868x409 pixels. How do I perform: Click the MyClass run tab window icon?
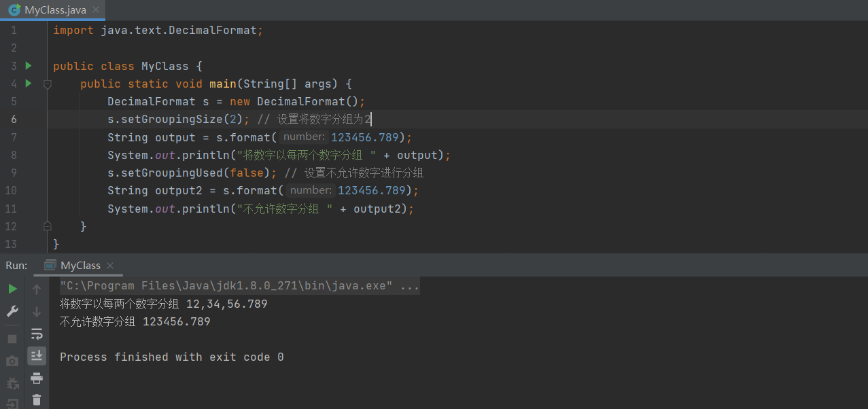(50, 265)
